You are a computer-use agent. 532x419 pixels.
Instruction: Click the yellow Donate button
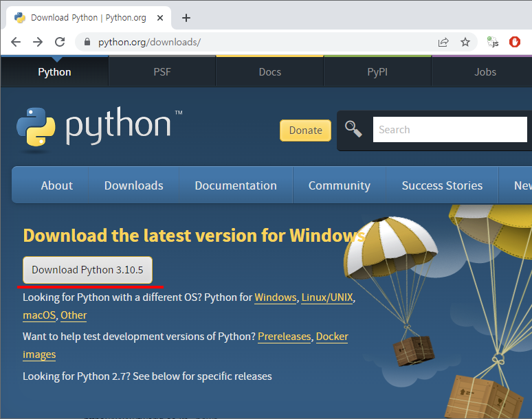click(305, 131)
